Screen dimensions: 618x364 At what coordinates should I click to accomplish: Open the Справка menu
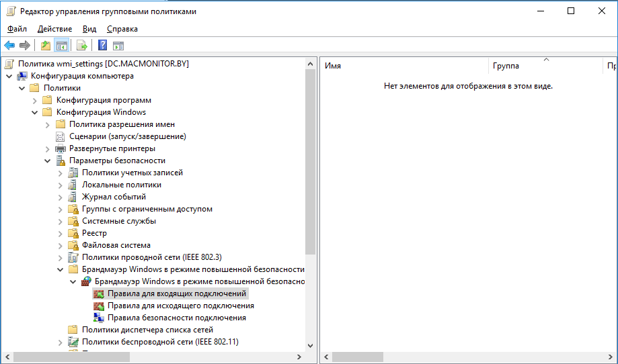(122, 29)
